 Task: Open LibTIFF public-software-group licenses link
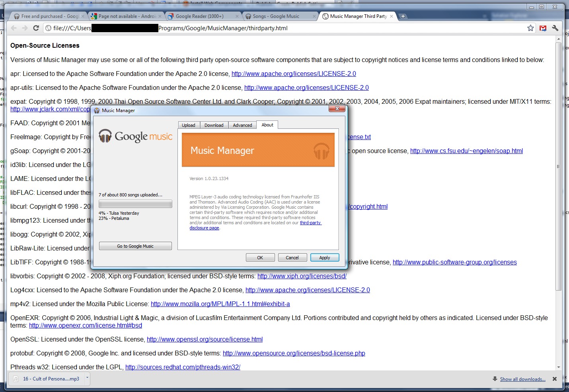point(455,262)
